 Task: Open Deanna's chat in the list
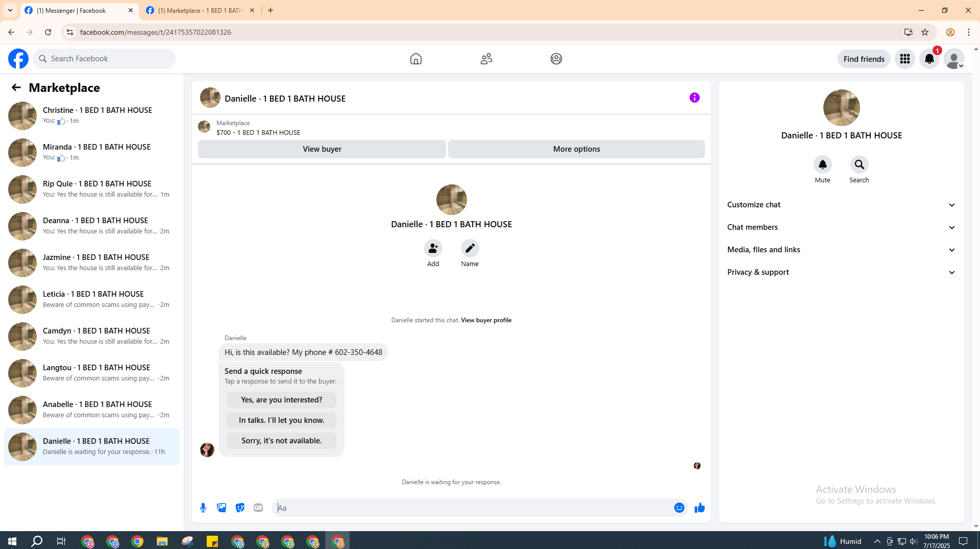point(92,226)
